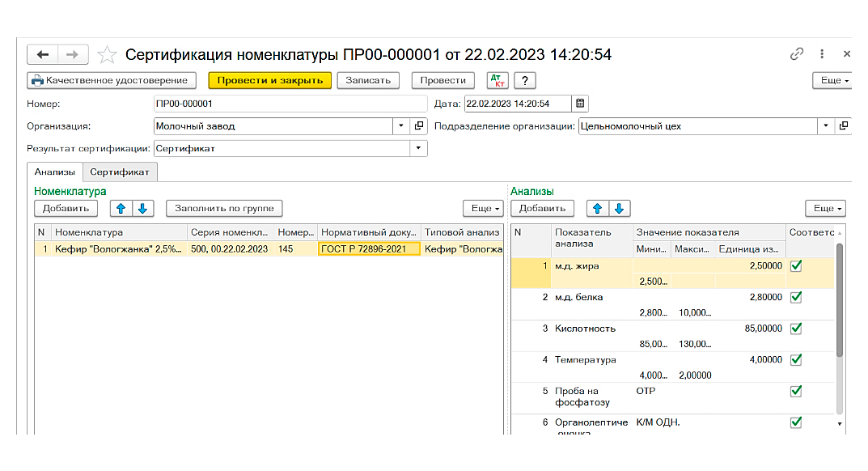The width and height of the screenshot is (868, 471).
Task: Click Провести и закрыть button
Action: click(x=269, y=80)
